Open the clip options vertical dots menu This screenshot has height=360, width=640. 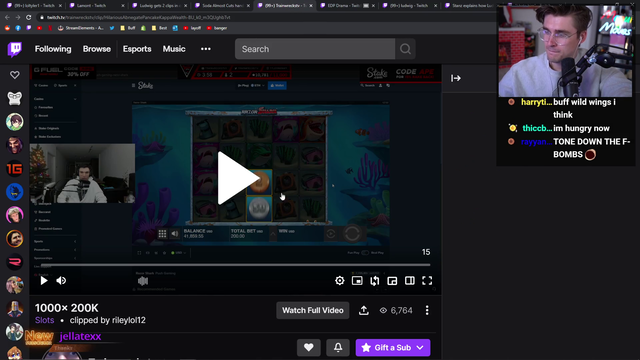tap(427, 311)
